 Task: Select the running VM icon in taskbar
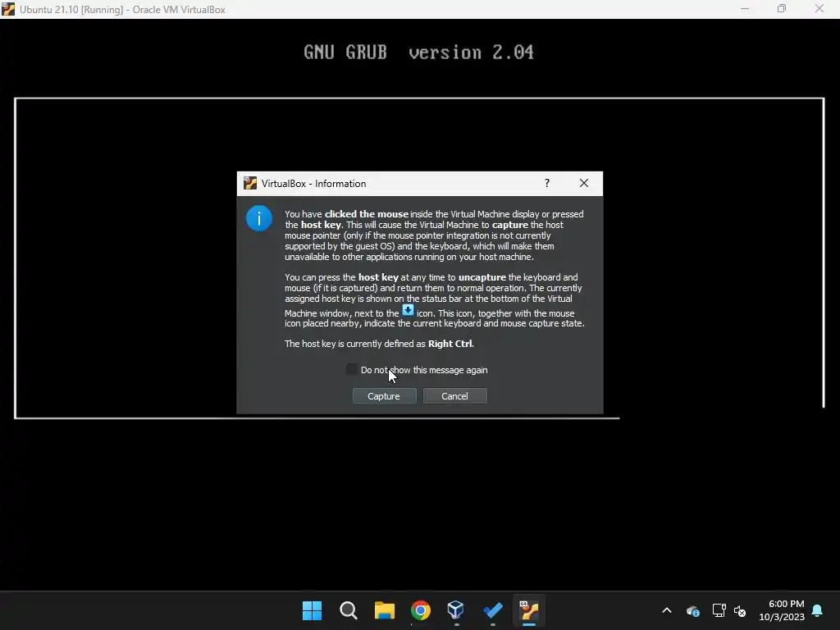[x=529, y=610]
